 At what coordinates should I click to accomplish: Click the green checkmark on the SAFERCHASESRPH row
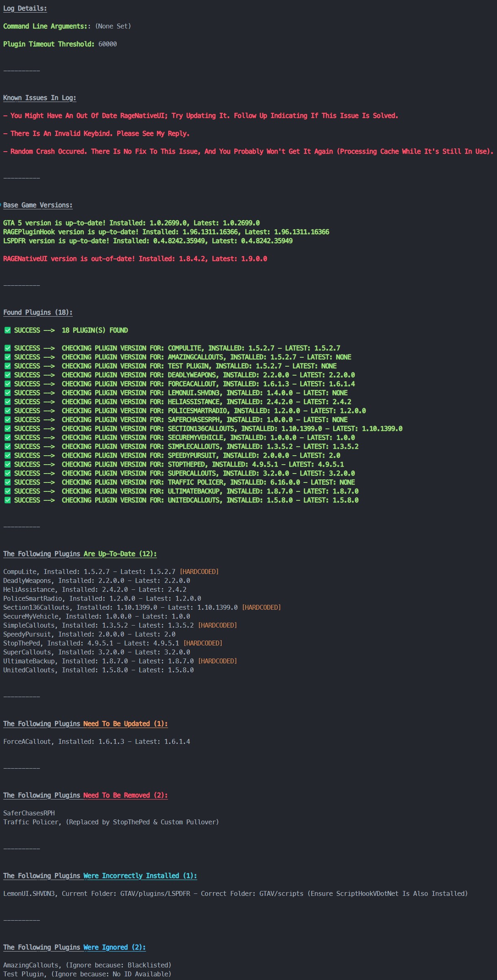click(7, 419)
